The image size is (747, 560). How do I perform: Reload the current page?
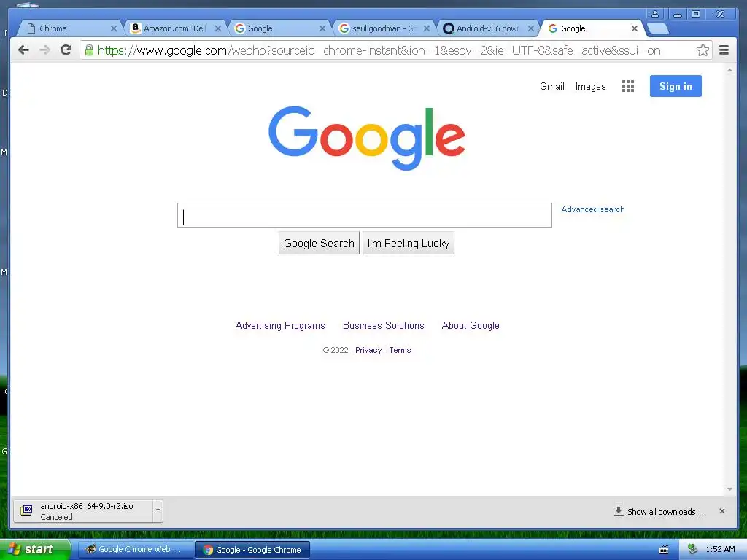(x=66, y=50)
